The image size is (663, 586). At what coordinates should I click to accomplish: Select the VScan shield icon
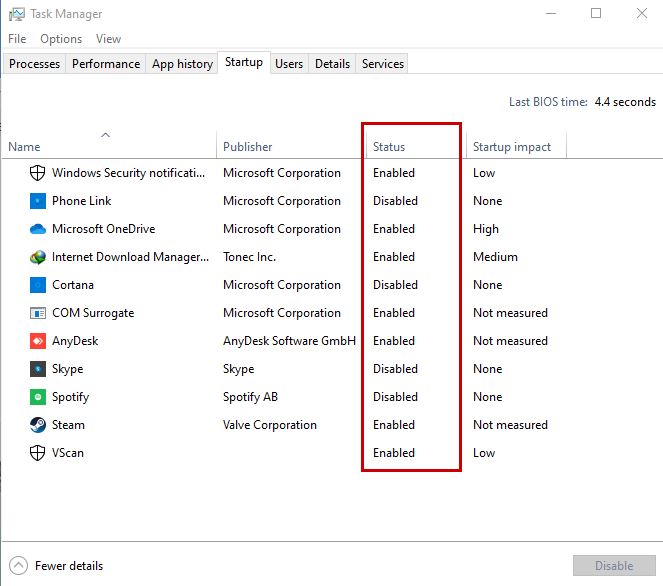tap(38, 453)
